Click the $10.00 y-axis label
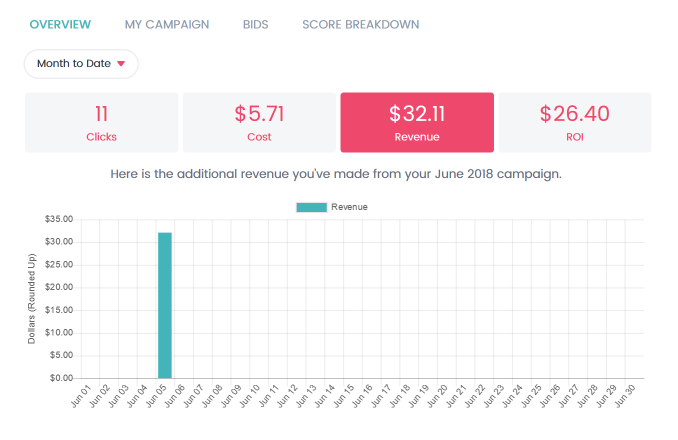The image size is (678, 440). (x=59, y=332)
